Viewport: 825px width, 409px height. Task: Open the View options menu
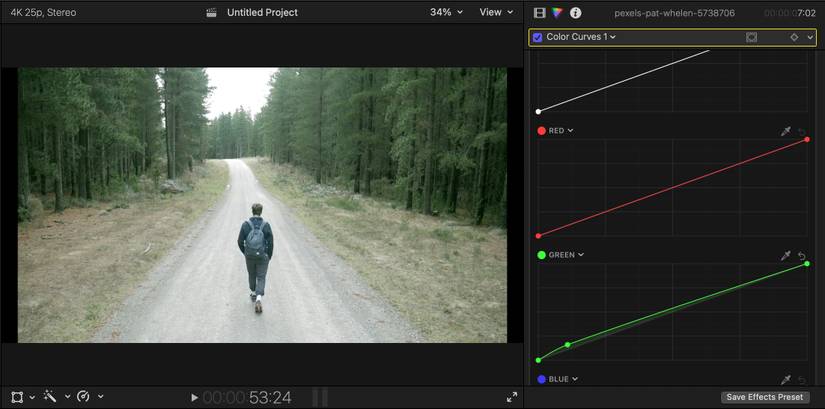tap(496, 12)
